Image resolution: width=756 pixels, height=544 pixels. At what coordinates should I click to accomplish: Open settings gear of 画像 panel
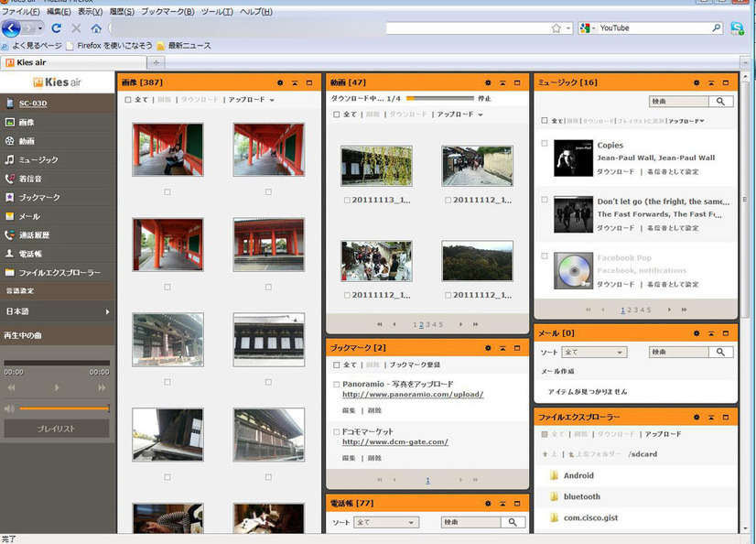click(280, 82)
